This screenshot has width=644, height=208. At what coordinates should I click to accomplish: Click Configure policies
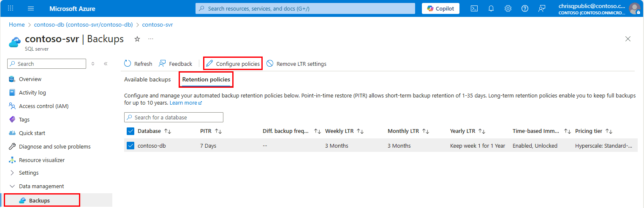coord(233,64)
